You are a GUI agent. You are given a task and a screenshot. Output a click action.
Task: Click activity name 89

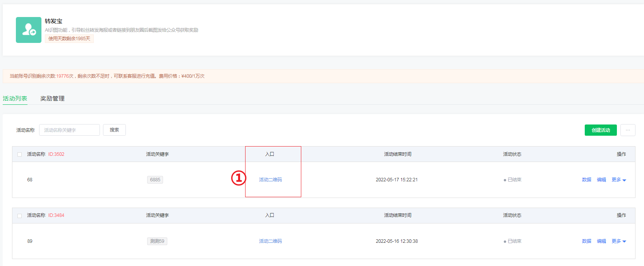click(x=30, y=241)
